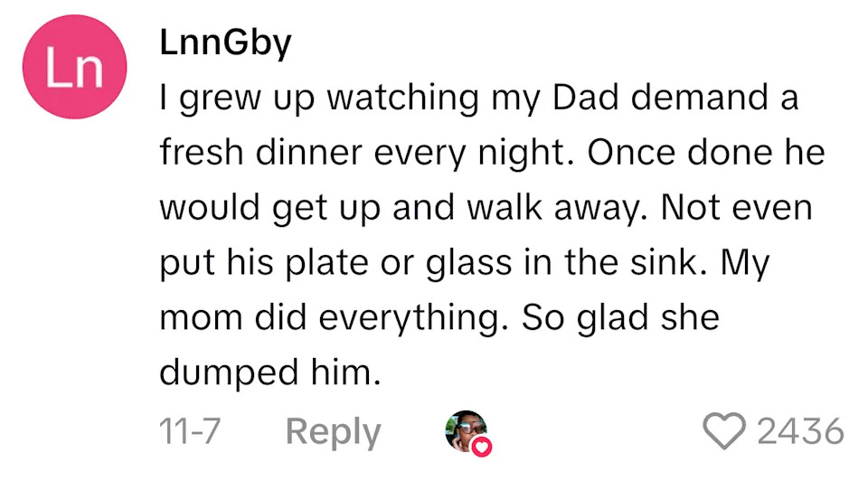The image size is (868, 481).
Task: Click the 11-7 comment date
Action: [190, 432]
